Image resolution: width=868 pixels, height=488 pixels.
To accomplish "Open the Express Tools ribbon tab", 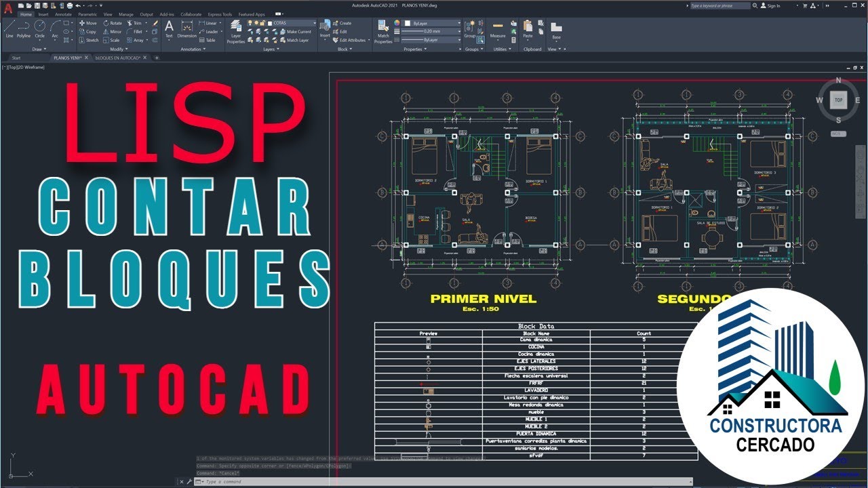I will coord(220,14).
